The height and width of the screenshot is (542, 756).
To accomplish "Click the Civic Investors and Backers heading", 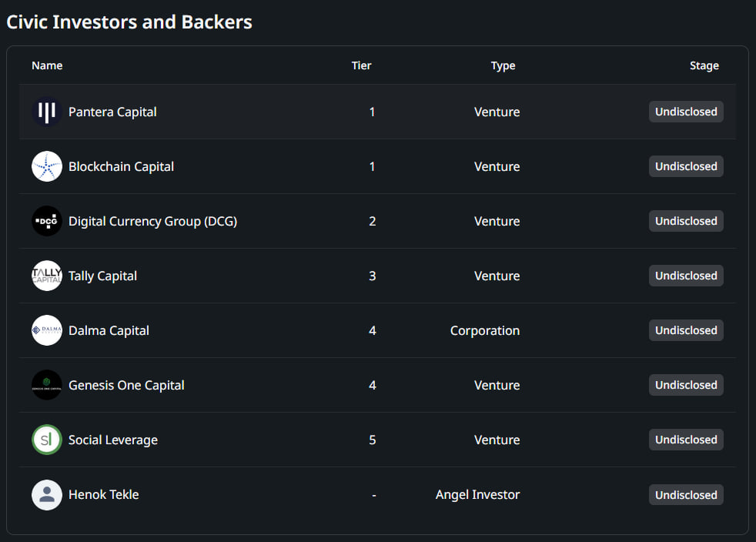I will click(129, 22).
